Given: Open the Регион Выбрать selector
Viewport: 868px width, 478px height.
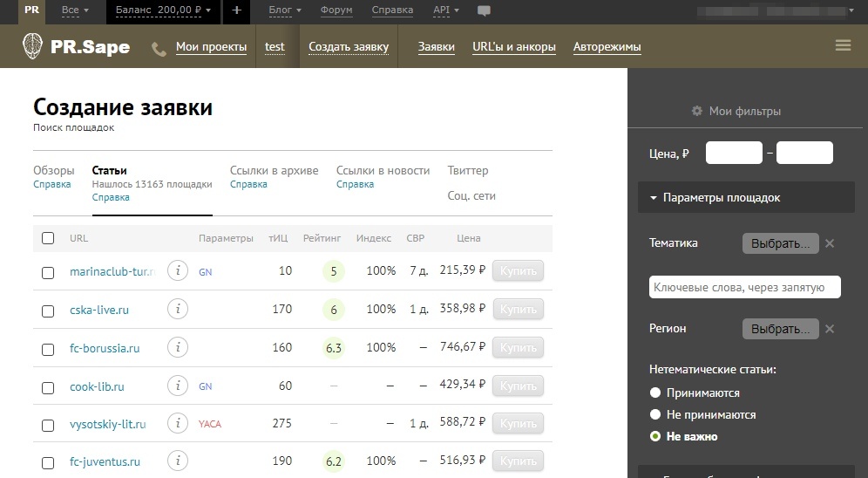Looking at the screenshot, I should click(781, 329).
